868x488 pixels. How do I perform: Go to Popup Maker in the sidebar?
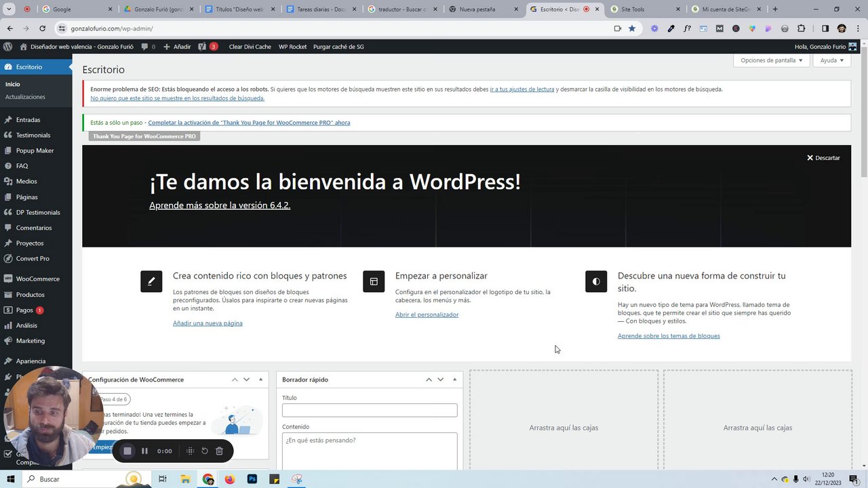pyautogui.click(x=36, y=150)
